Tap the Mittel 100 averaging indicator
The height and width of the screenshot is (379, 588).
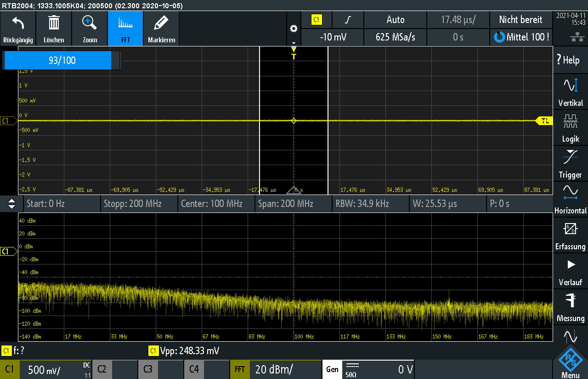520,37
